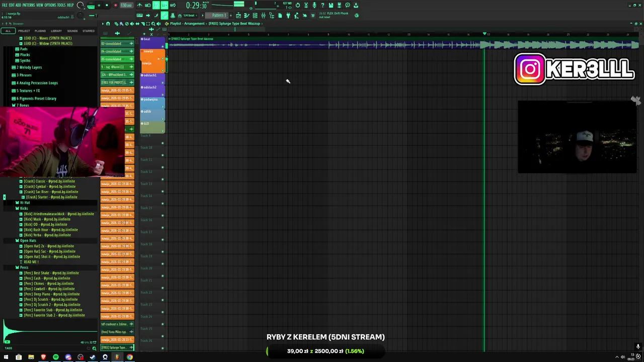This screenshot has height=362, width=644.
Task: Expand the Pads folder in browser
Action: tap(22, 49)
